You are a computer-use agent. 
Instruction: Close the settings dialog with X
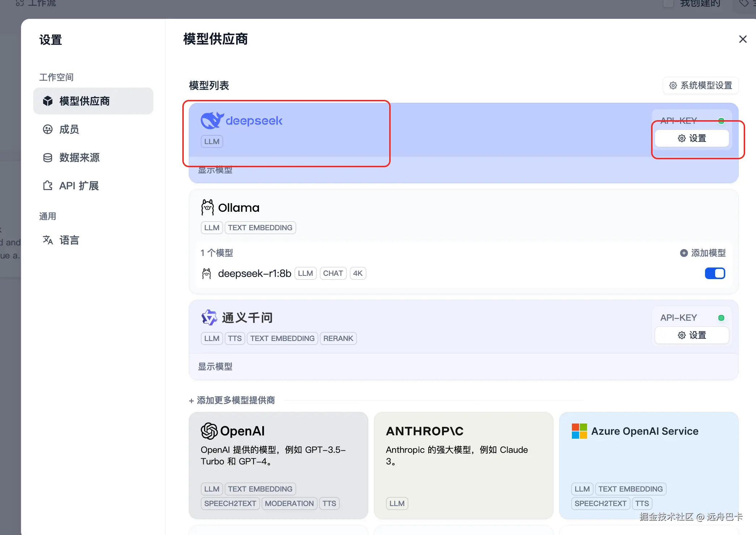coord(743,39)
